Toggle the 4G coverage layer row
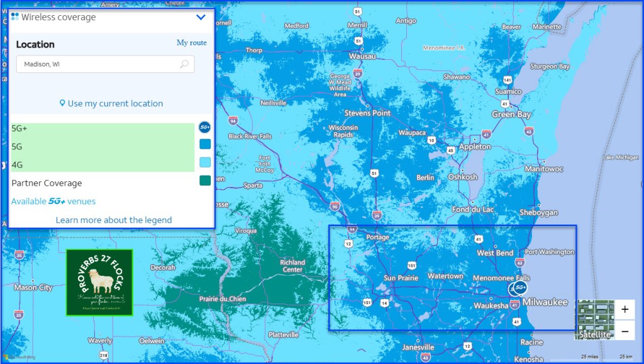 point(103,164)
